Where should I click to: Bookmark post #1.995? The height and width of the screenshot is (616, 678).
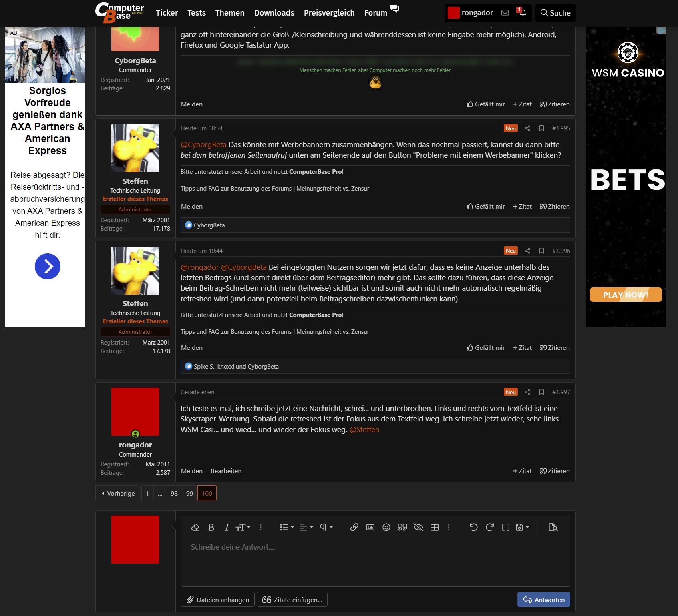(541, 128)
